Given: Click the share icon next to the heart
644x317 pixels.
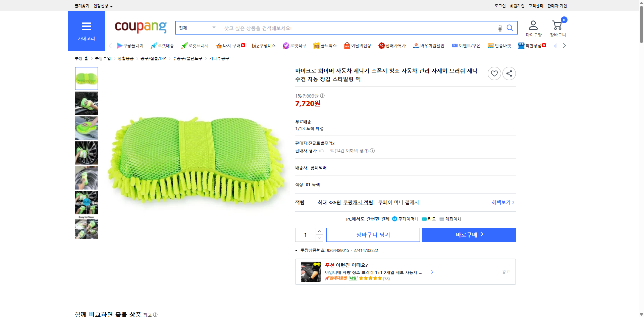Looking at the screenshot, I should tap(509, 73).
